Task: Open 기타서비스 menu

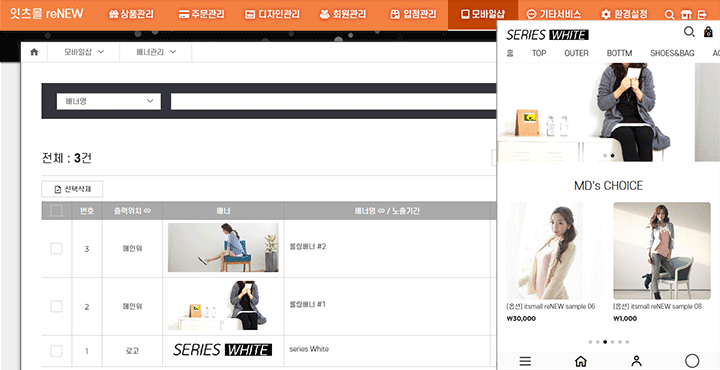Action: tap(553, 15)
